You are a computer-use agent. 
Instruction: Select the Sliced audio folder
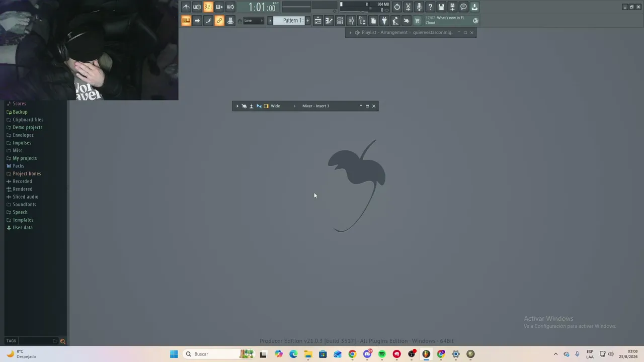point(25,197)
